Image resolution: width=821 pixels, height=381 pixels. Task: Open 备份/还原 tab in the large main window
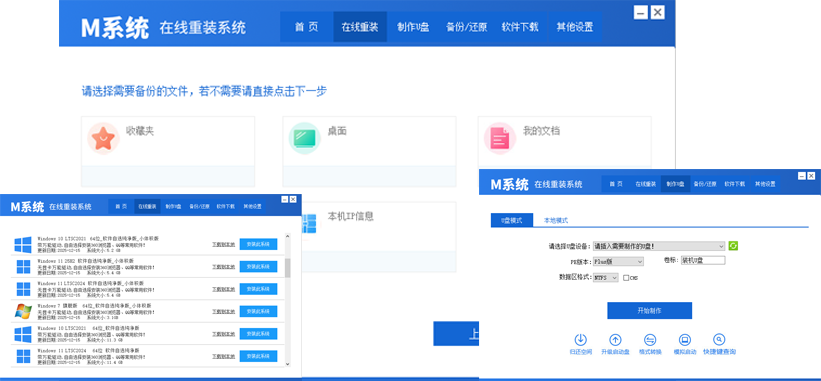(467, 27)
